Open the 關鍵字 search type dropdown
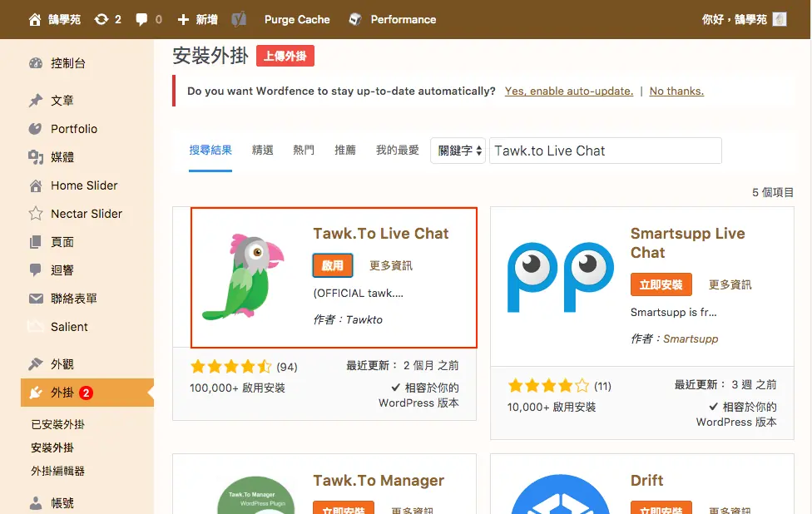This screenshot has height=514, width=812. pyautogui.click(x=458, y=151)
